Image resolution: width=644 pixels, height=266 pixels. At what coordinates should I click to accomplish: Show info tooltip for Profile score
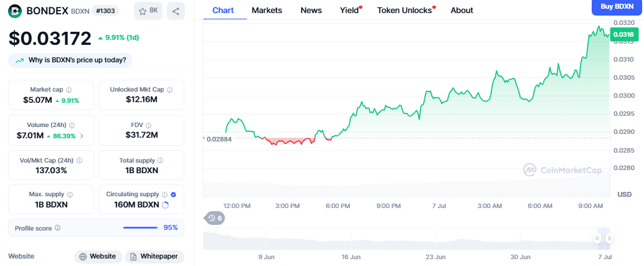[57, 227]
